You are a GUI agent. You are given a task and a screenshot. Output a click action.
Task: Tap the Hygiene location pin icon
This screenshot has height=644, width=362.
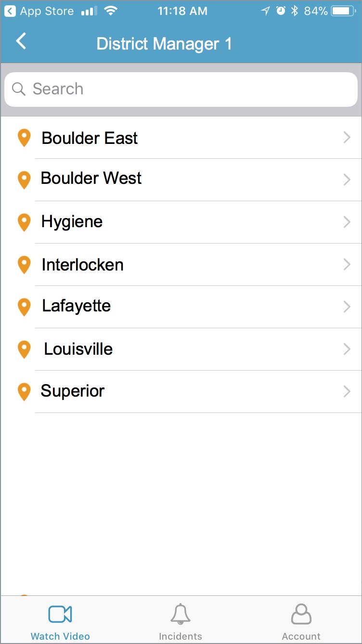[x=24, y=222]
